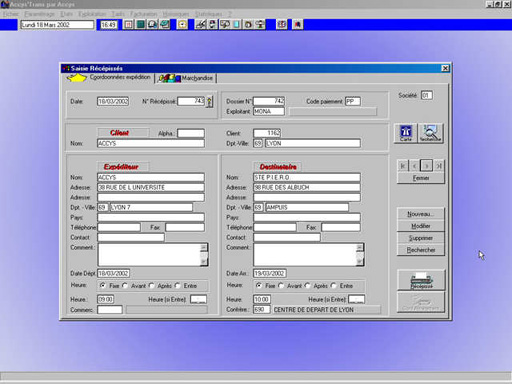The image size is (512, 384).
Task: Click the Recherche magnifier icon button
Action: (x=430, y=133)
